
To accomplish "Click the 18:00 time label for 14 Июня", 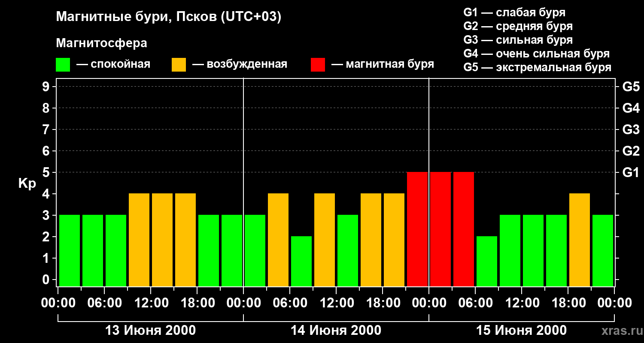I will [x=383, y=303].
